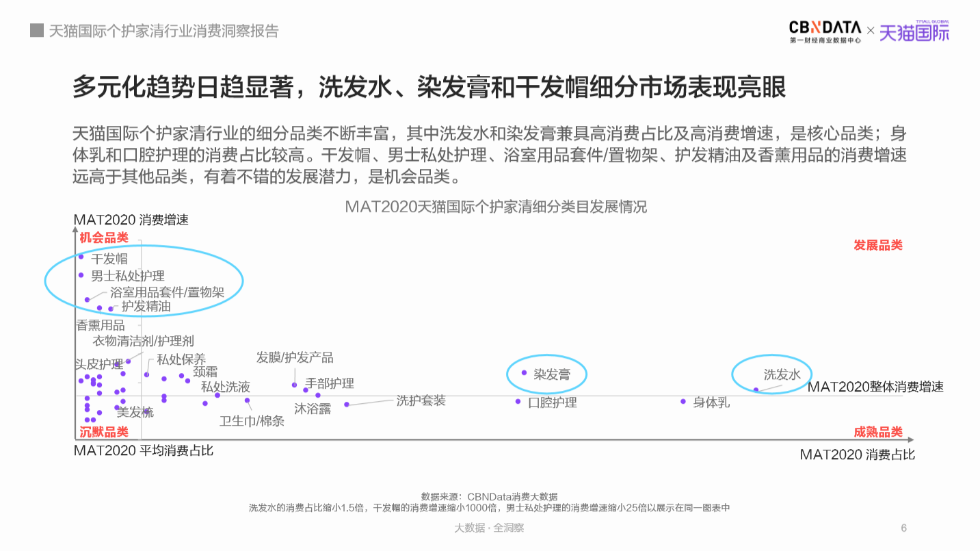980x551 pixels.
Task: Select the 护发精油 data point
Action: coord(110,309)
